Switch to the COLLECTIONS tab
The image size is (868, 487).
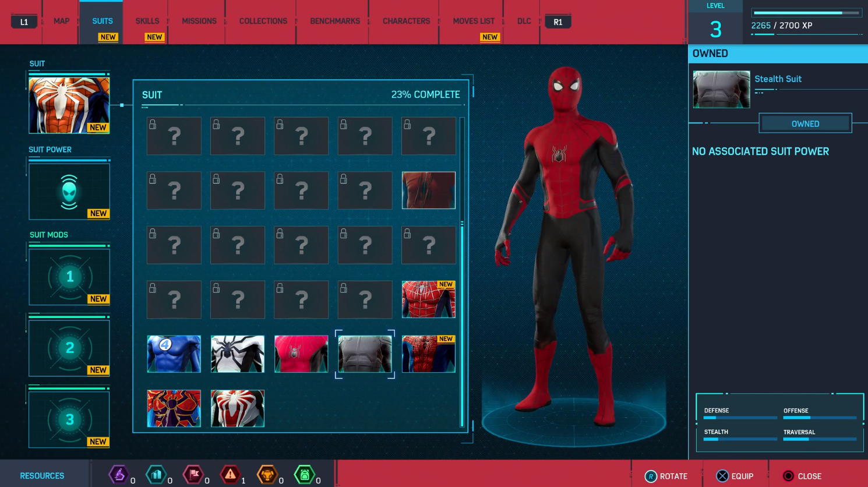point(263,21)
